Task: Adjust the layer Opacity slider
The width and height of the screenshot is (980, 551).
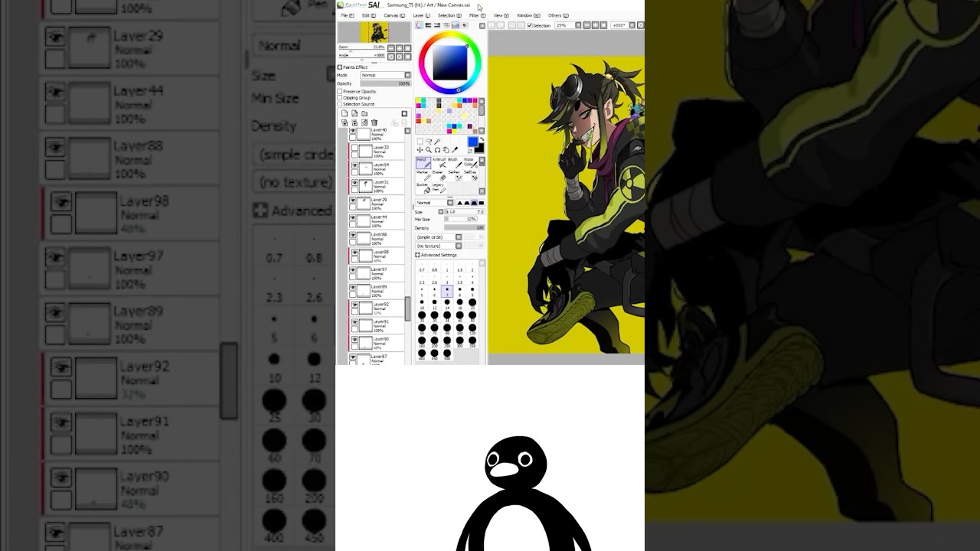Action: (x=385, y=83)
